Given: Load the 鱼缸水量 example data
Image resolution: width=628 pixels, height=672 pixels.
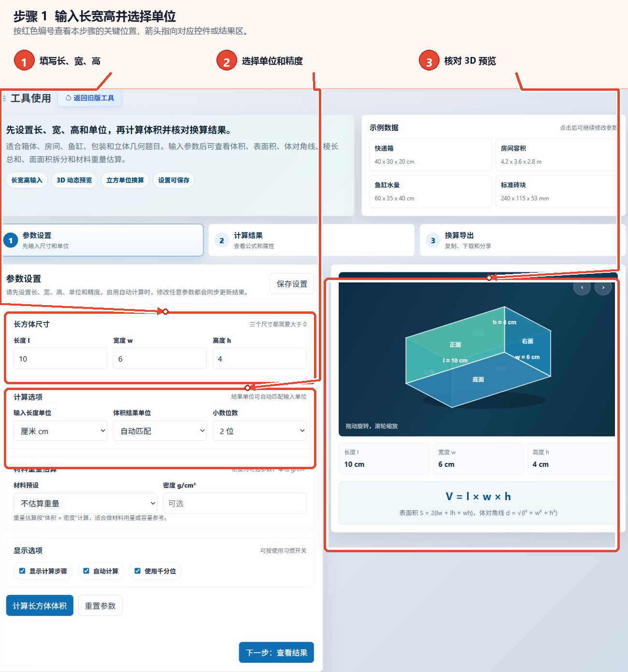Looking at the screenshot, I should coord(430,192).
